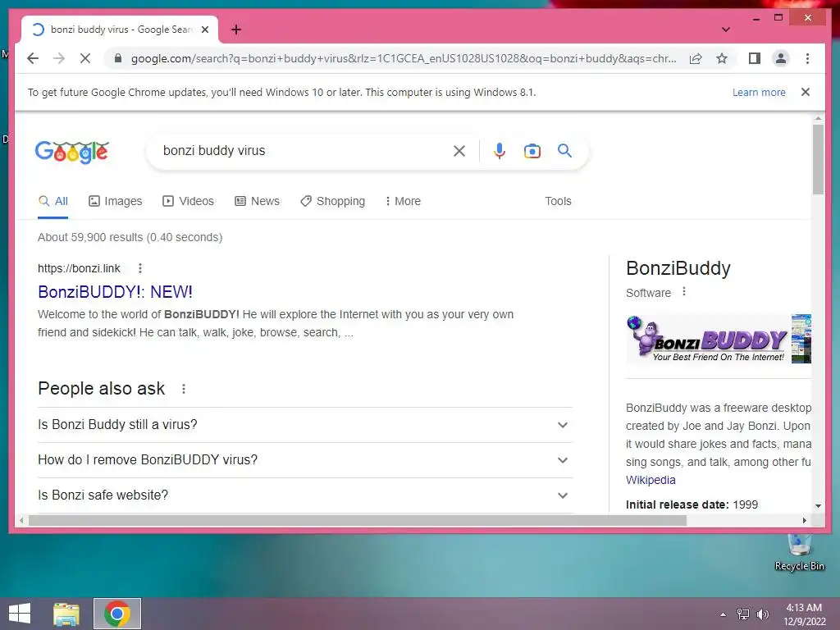The width and height of the screenshot is (840, 630).
Task: Open the network tray icon
Action: [x=743, y=614]
